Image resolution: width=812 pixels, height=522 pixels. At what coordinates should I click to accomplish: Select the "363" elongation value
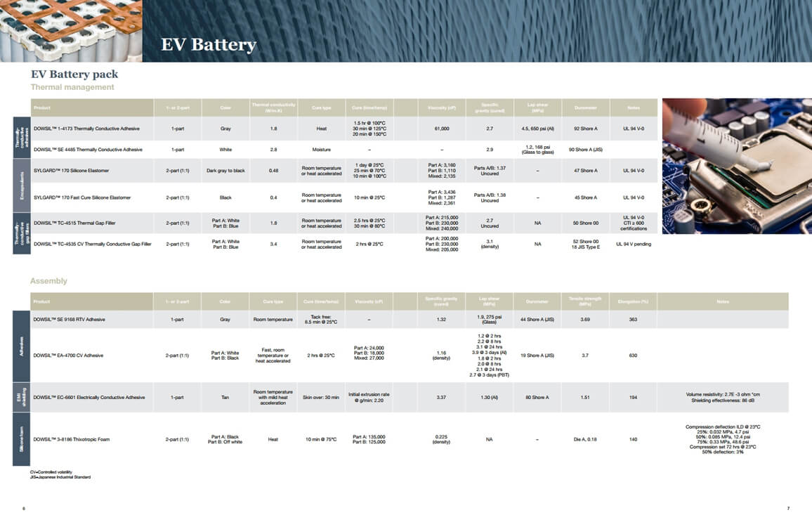click(633, 320)
